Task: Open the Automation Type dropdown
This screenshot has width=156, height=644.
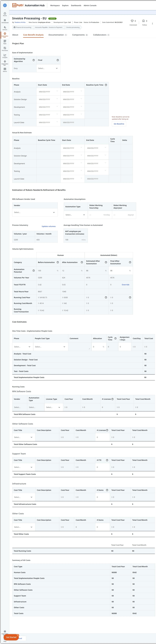Action: 76,215
